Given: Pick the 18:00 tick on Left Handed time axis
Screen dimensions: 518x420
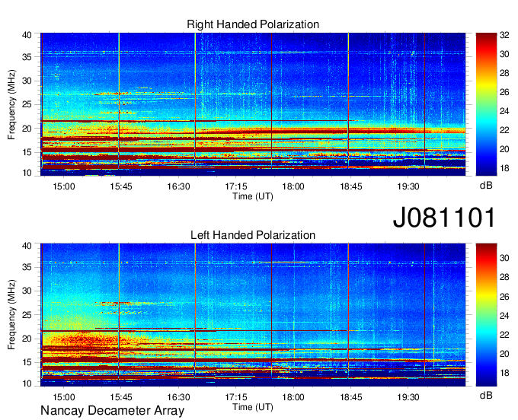Looking at the screenshot, I should [x=293, y=397].
